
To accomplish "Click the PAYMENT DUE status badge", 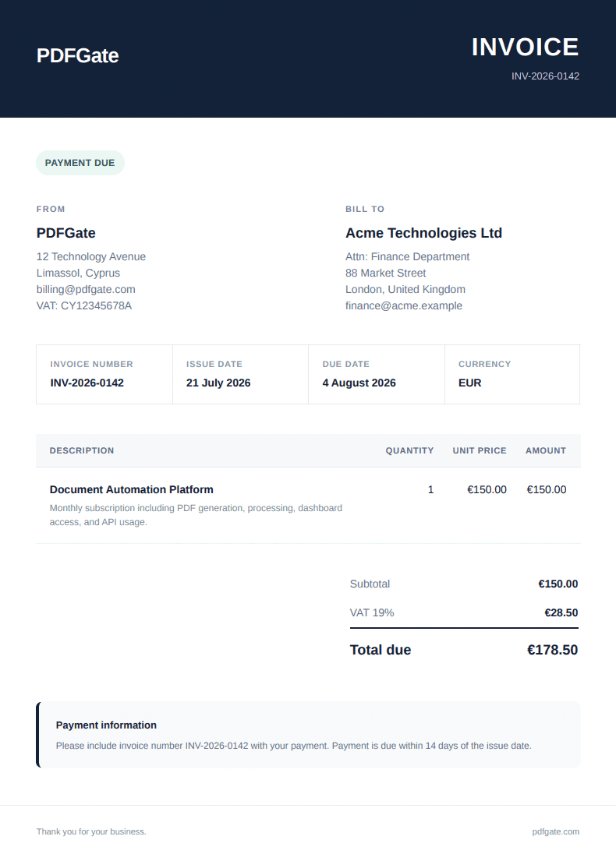I will pyautogui.click(x=80, y=163).
